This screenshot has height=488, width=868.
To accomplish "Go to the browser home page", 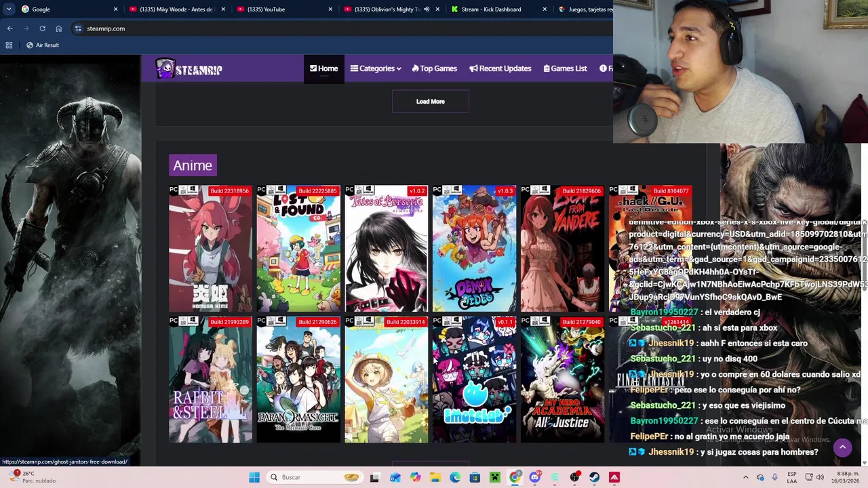I will point(58,28).
